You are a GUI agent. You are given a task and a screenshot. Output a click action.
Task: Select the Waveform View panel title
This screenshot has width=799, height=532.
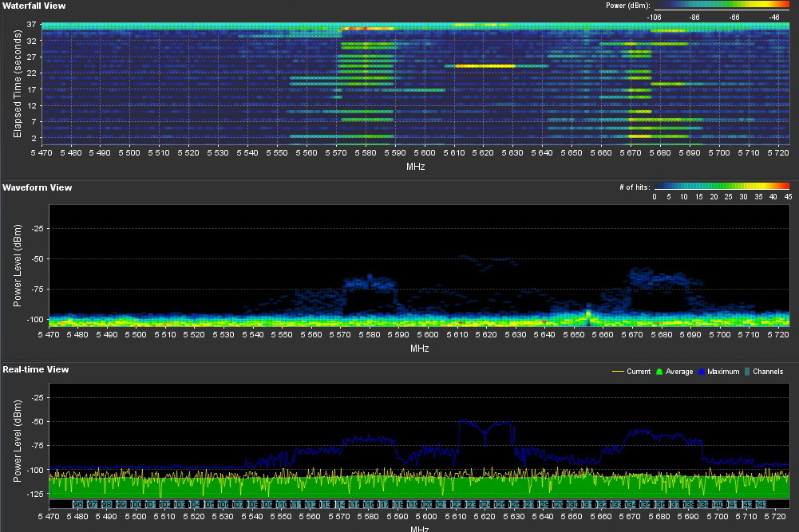tap(38, 187)
